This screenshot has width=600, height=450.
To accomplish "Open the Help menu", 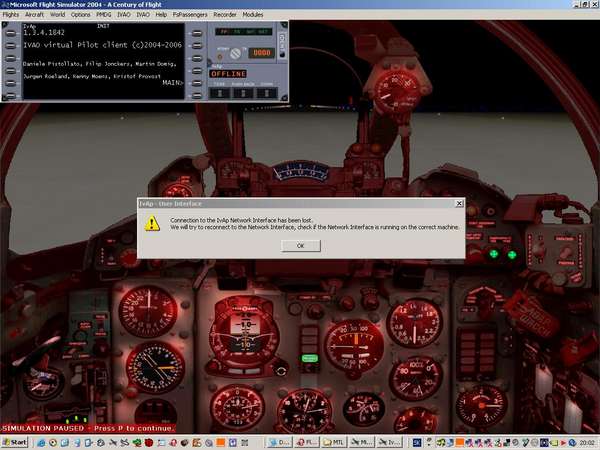I will 161,15.
